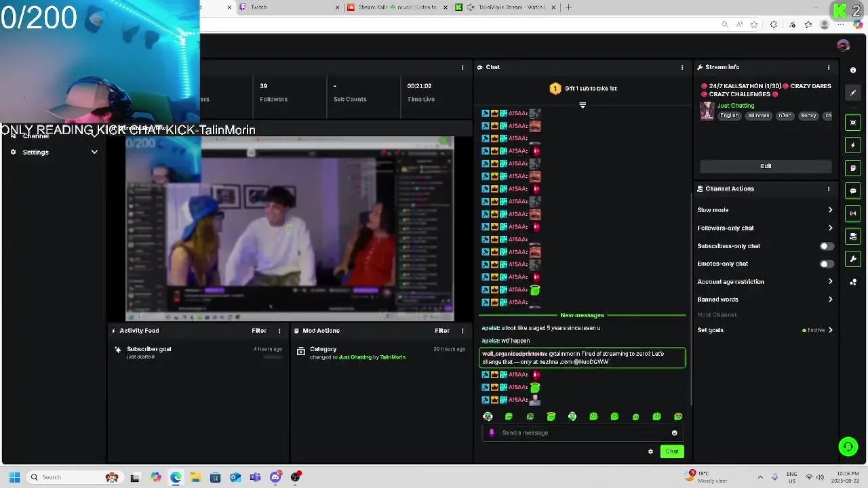Click the New messages divider
The height and width of the screenshot is (488, 868).
click(582, 315)
